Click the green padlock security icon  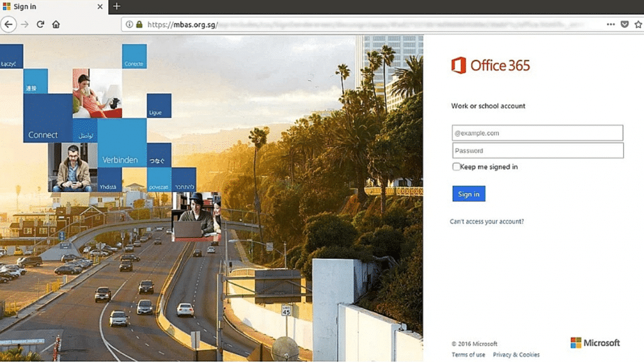[x=139, y=25]
